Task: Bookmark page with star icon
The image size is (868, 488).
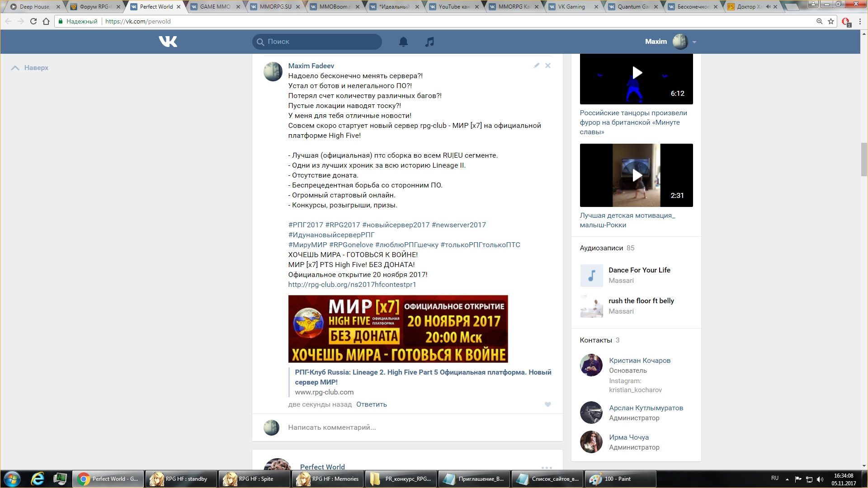Action: [x=831, y=21]
